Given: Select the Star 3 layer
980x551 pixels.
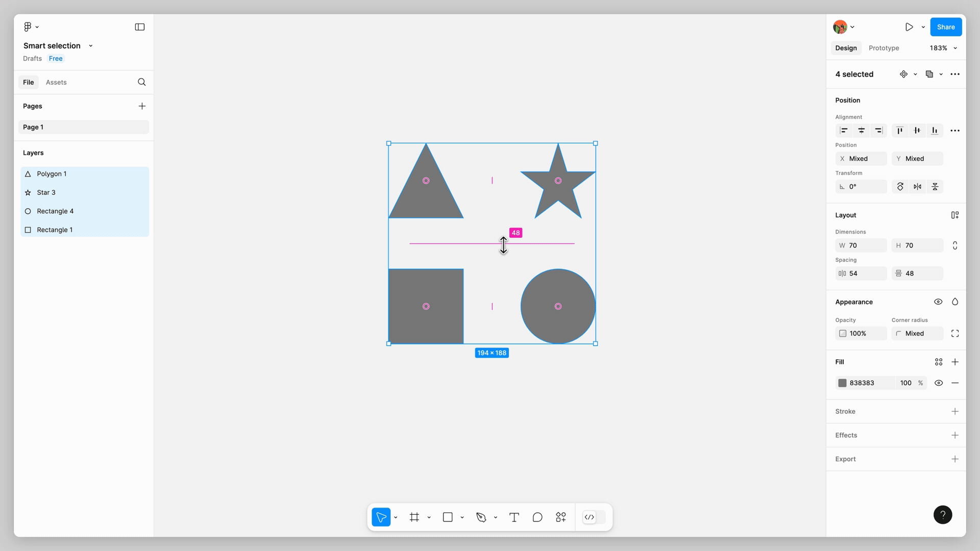Looking at the screenshot, I should pyautogui.click(x=85, y=193).
